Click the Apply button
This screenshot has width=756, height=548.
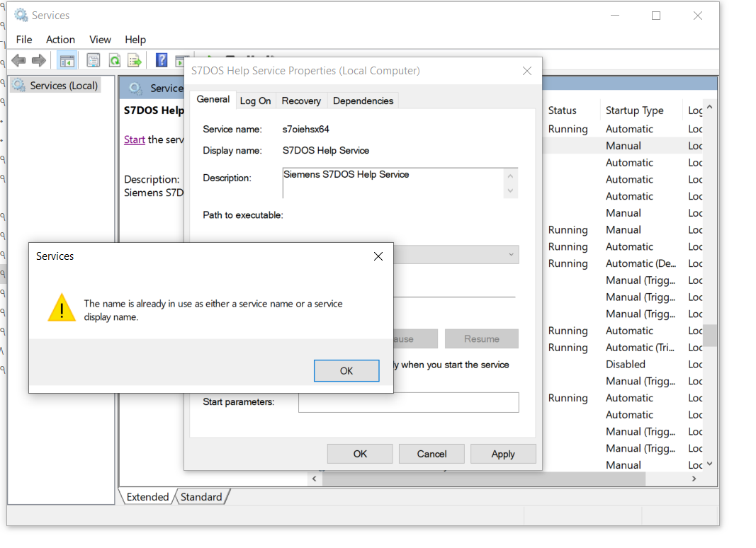click(x=503, y=454)
